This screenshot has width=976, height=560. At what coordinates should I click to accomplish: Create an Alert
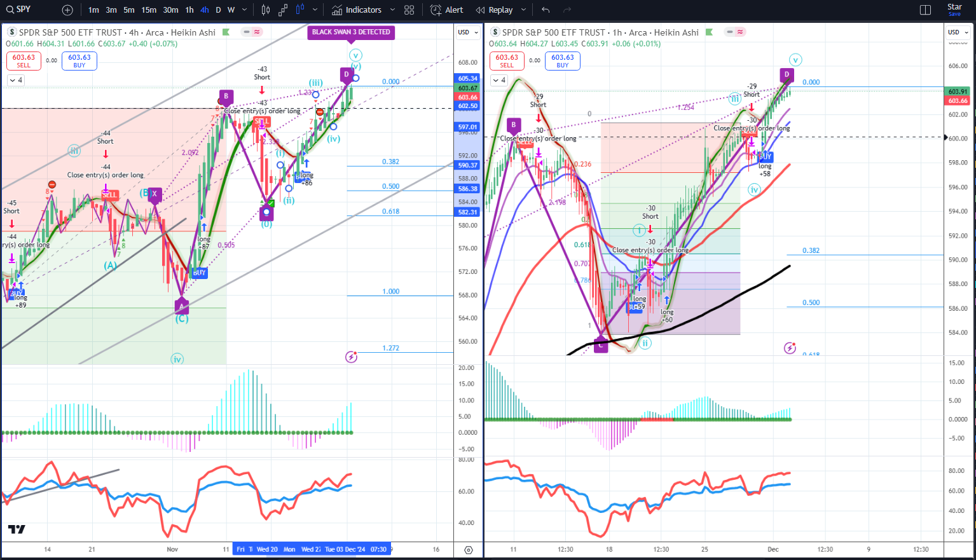point(447,10)
